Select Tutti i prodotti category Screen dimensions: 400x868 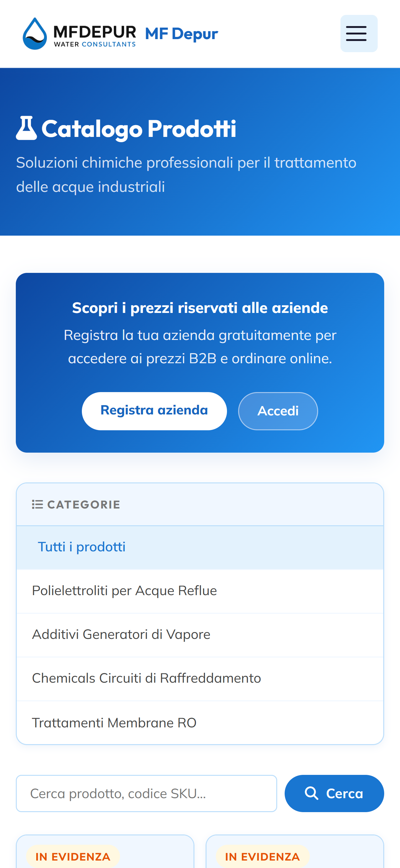[x=82, y=547]
